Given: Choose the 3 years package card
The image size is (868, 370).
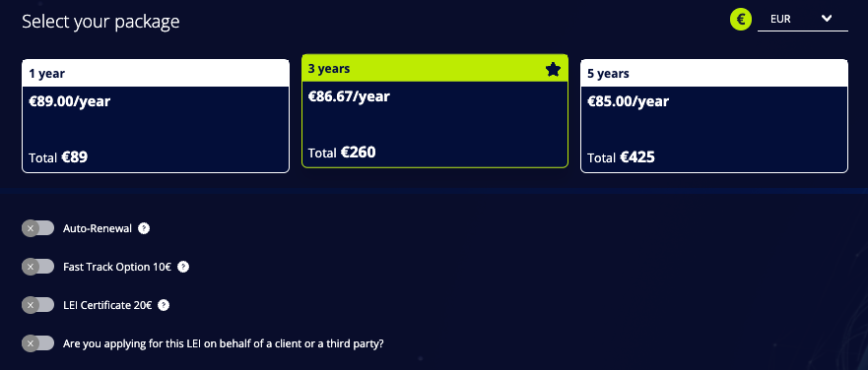Looking at the screenshot, I should click(x=434, y=110).
